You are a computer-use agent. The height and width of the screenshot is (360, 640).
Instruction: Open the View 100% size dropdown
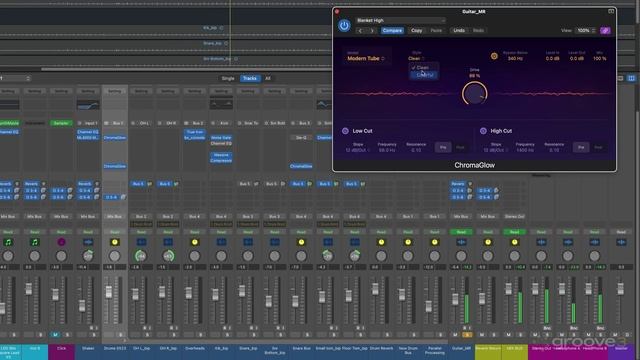(586, 31)
